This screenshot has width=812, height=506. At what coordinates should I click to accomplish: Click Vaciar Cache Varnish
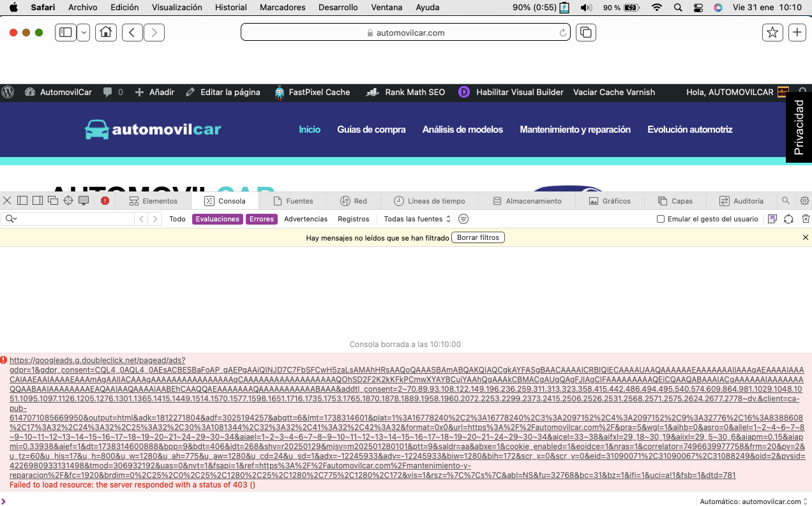coord(614,92)
